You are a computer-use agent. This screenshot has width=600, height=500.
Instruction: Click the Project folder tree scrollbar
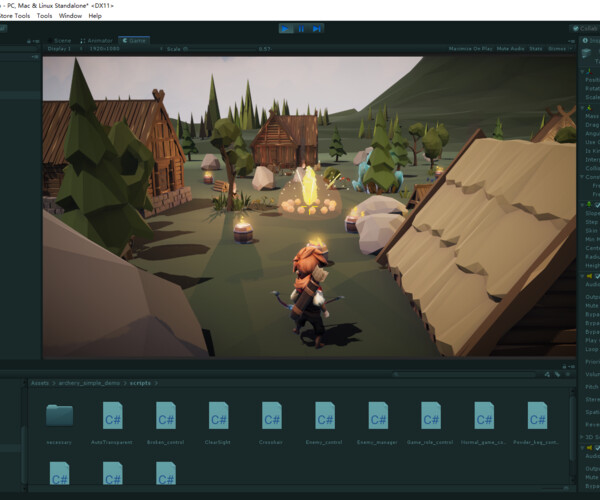click(x=24, y=455)
